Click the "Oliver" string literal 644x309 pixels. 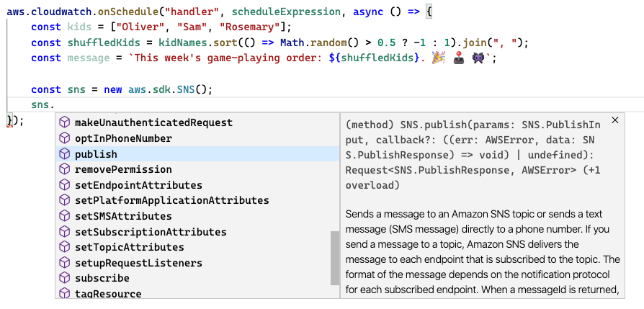[x=140, y=27]
